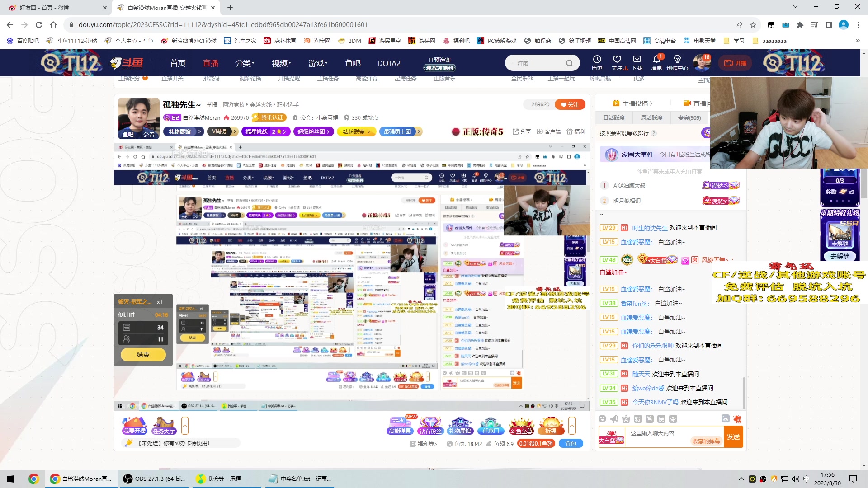Click the 下载 download icon
The image size is (868, 488).
click(637, 62)
